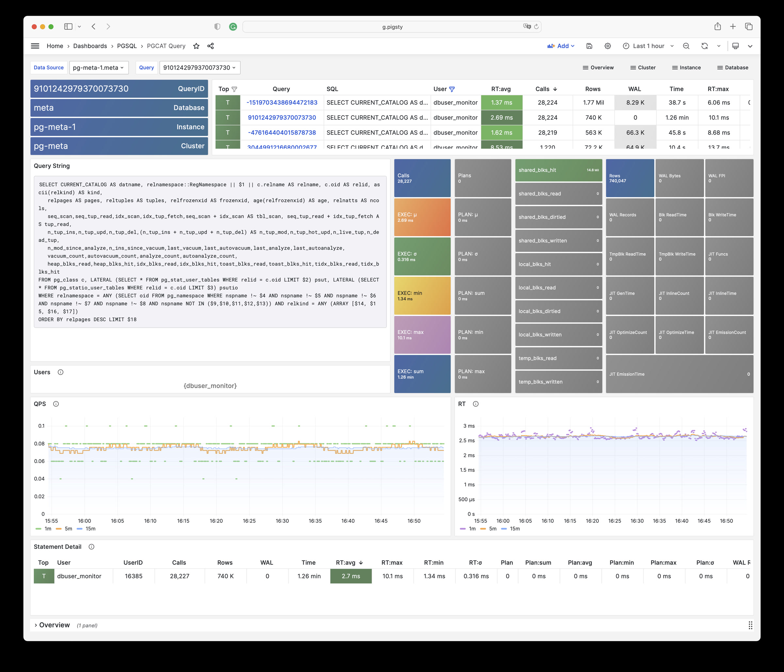Star this dashboard as a favorite
Screen dimensions: 784x672
196,46
